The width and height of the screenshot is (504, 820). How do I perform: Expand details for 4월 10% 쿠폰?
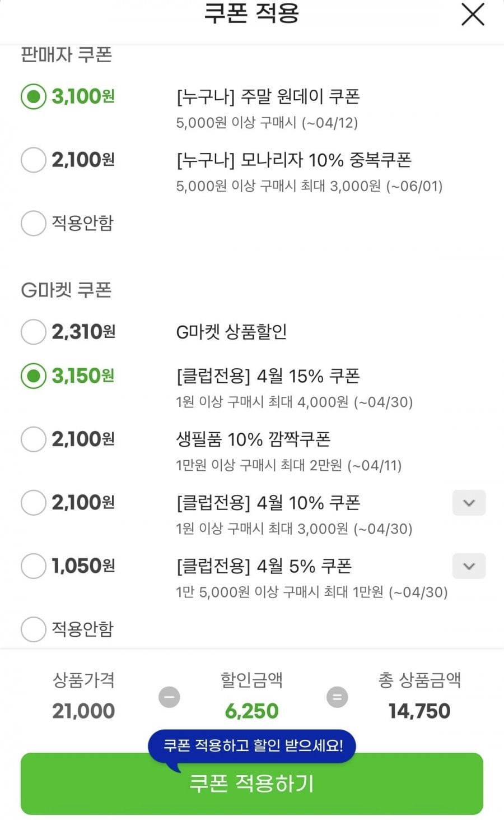[469, 503]
